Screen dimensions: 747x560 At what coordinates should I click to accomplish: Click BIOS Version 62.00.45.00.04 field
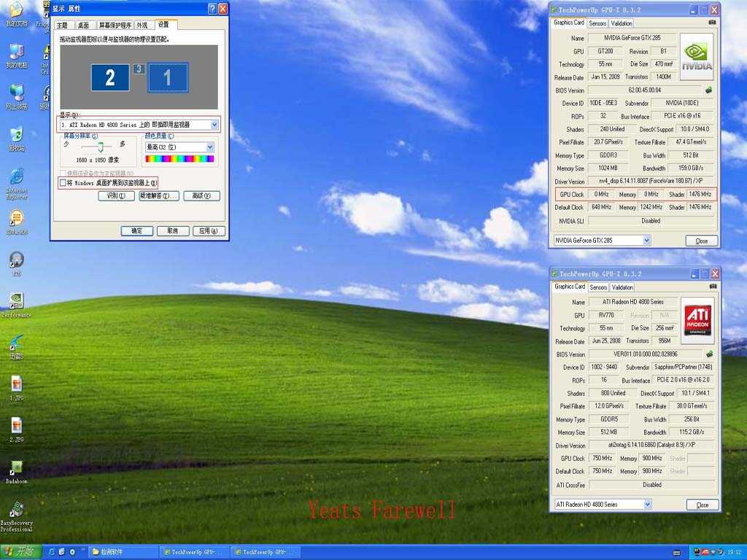tap(645, 90)
